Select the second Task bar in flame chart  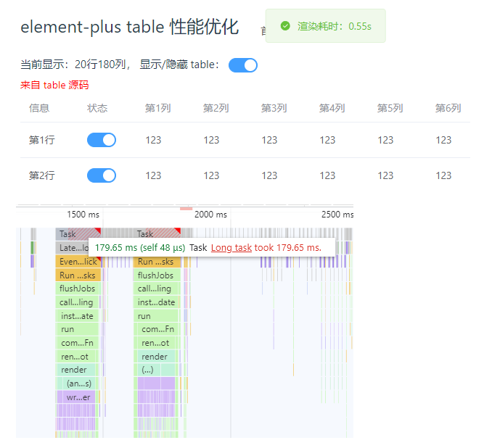pyautogui.click(x=157, y=234)
